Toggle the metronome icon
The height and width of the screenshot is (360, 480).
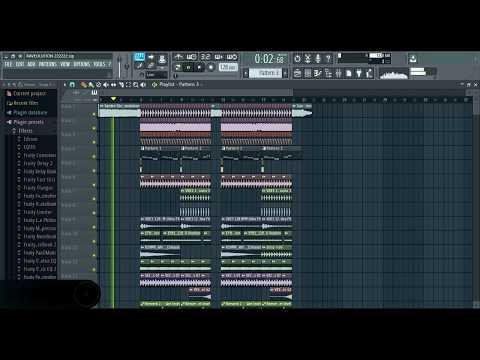pyautogui.click(x=179, y=57)
